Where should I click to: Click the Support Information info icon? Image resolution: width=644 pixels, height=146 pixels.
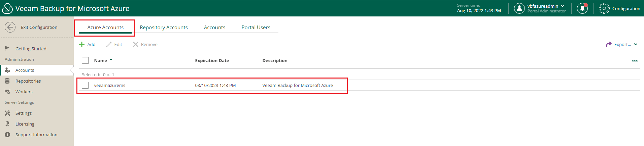(7, 135)
